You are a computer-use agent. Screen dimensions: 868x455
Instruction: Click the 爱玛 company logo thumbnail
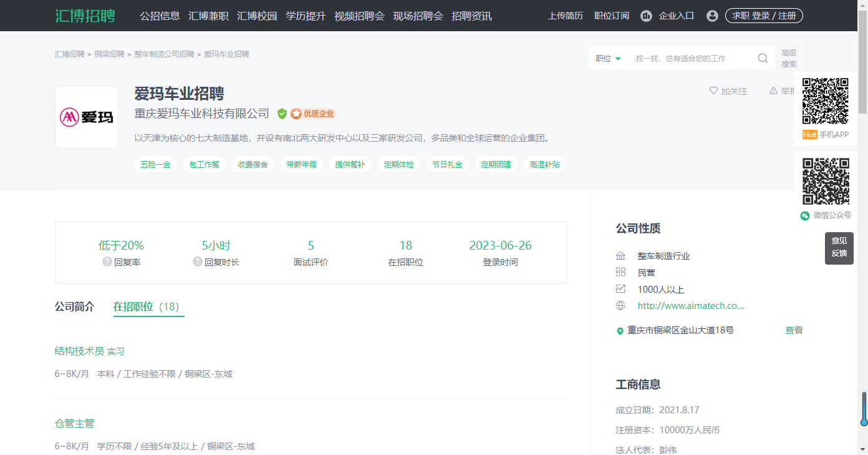[x=87, y=117]
